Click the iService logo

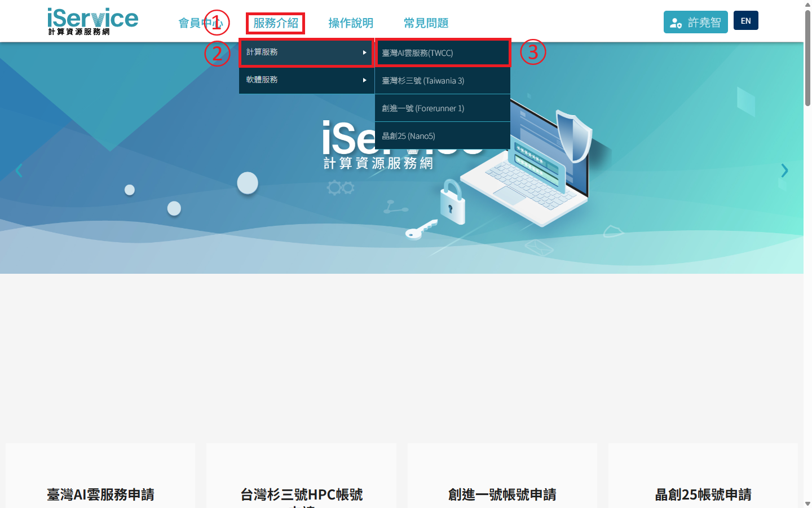tap(93, 21)
